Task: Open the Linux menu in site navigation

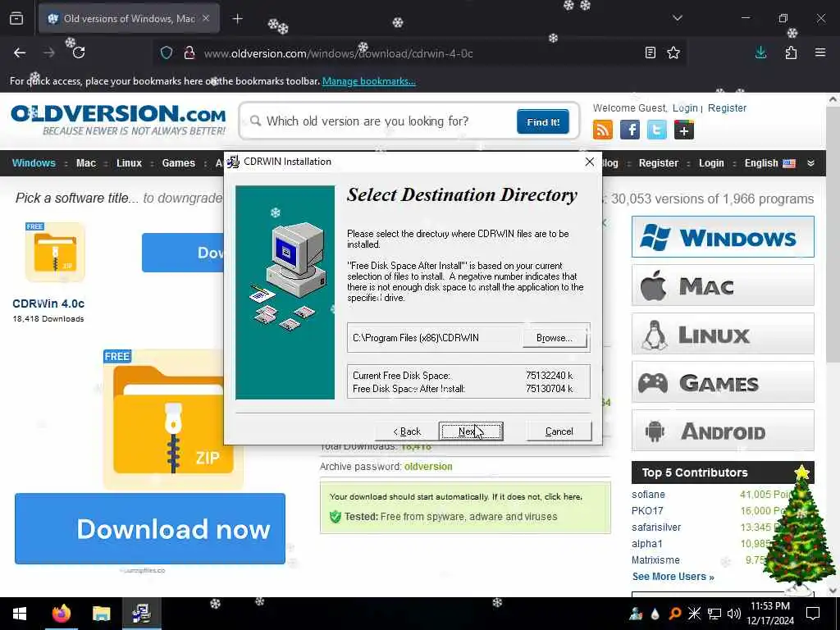Action: tap(129, 163)
